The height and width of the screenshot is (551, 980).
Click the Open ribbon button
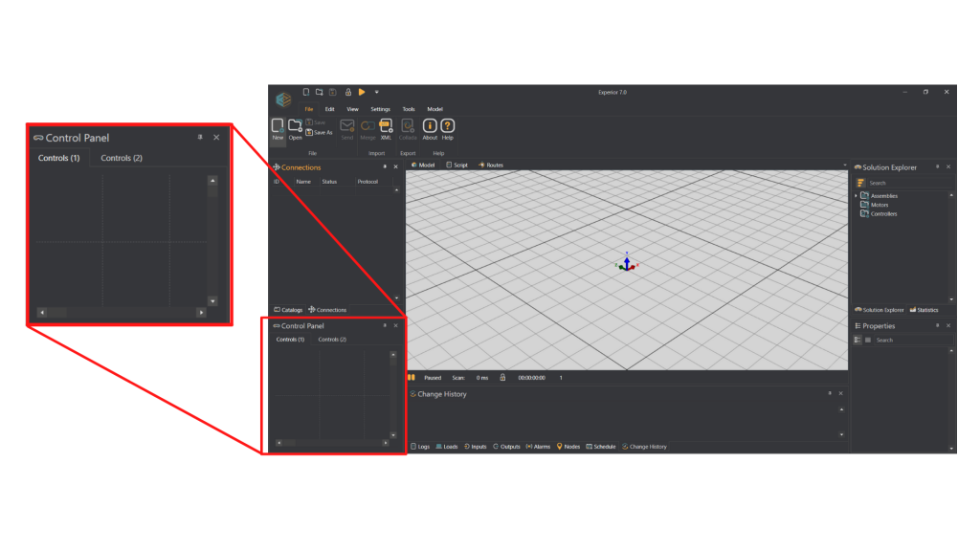295,129
